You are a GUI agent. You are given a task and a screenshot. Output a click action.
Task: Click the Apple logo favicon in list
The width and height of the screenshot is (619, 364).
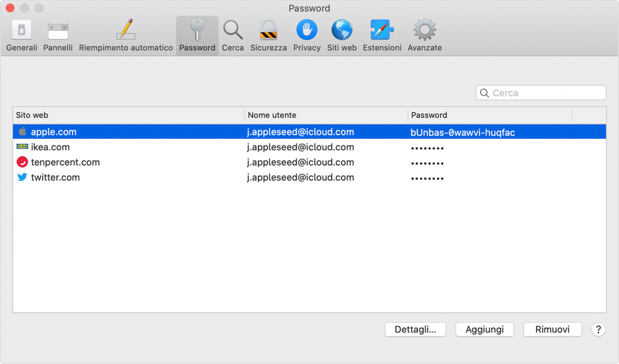[22, 131]
